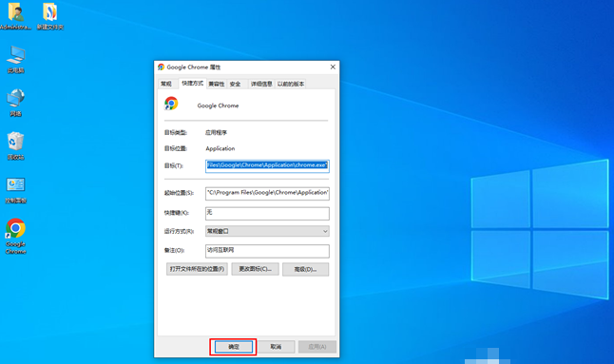The height and width of the screenshot is (364, 614).
Task: Select the 此电脑 desktop icon
Action: 15,60
